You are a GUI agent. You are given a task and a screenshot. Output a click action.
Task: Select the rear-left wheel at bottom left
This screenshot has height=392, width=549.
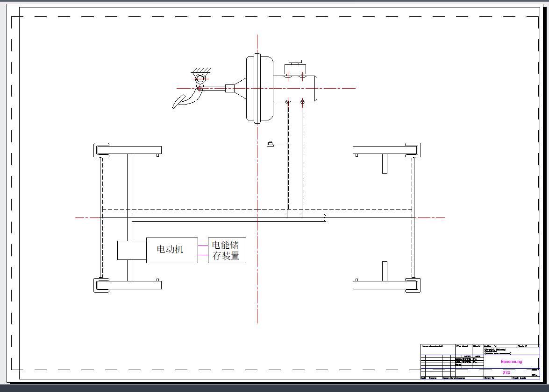101,285
